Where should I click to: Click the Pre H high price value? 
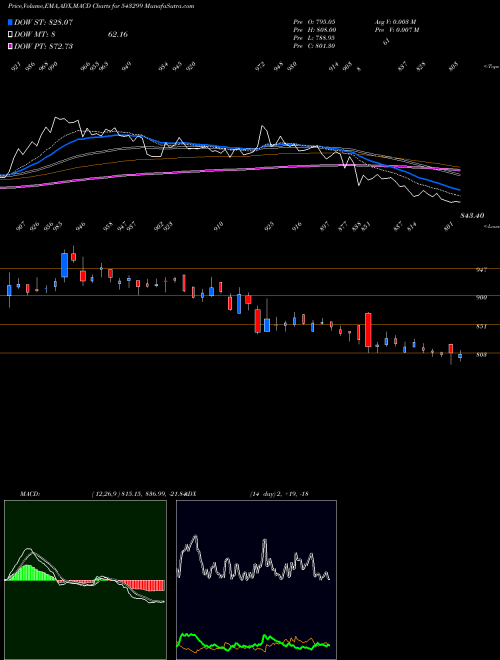(x=324, y=29)
